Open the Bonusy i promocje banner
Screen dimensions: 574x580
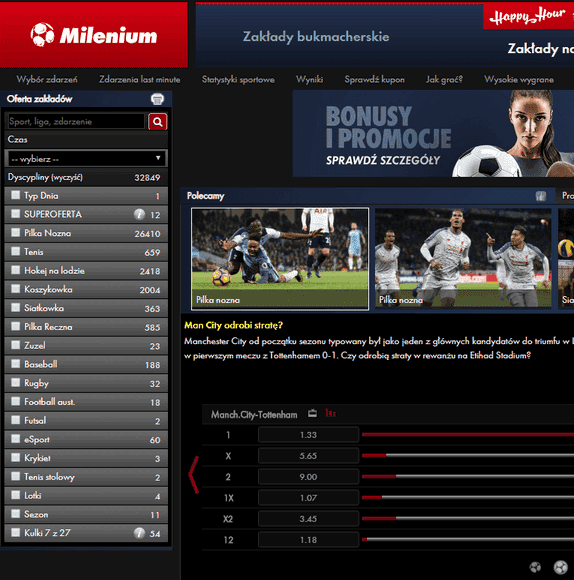(433, 134)
